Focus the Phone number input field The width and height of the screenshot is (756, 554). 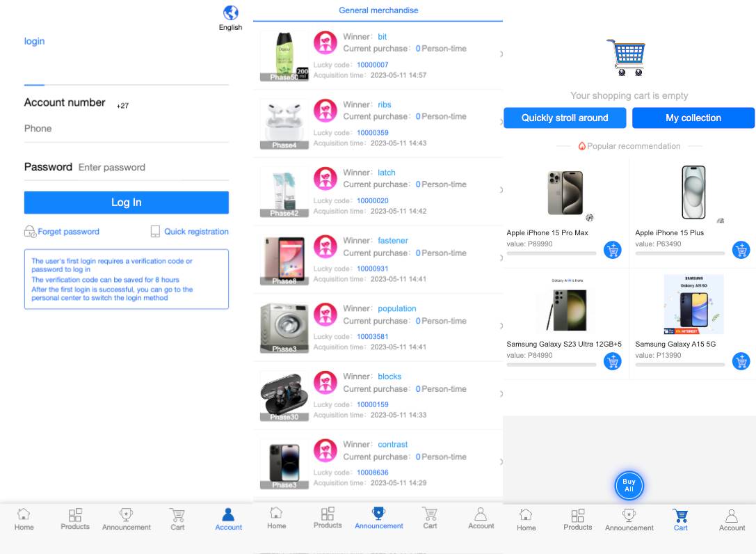point(125,129)
